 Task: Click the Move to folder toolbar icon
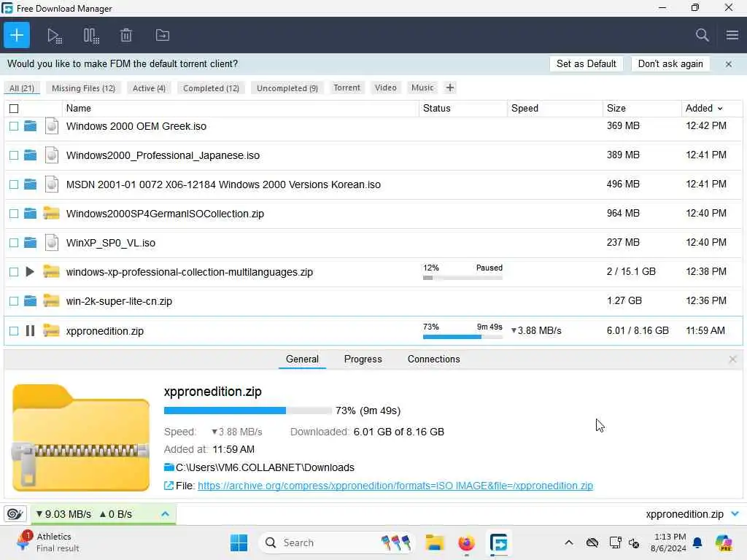tap(163, 35)
